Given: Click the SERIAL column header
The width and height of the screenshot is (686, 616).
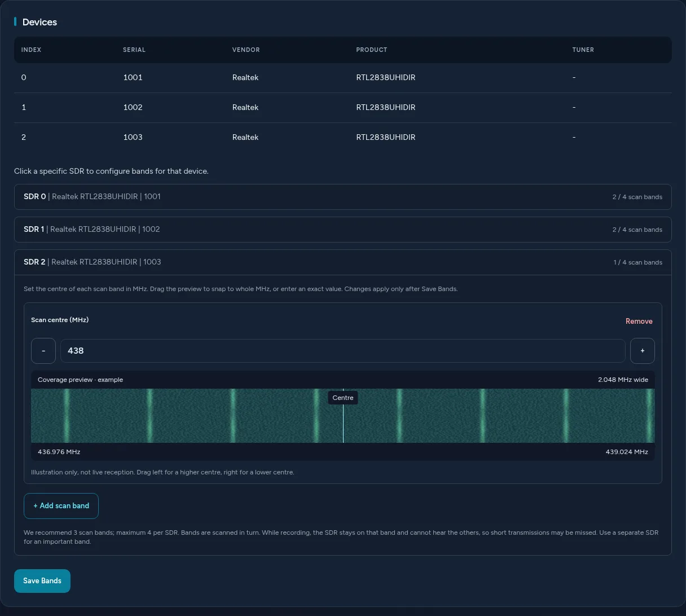Looking at the screenshot, I should click(x=134, y=50).
